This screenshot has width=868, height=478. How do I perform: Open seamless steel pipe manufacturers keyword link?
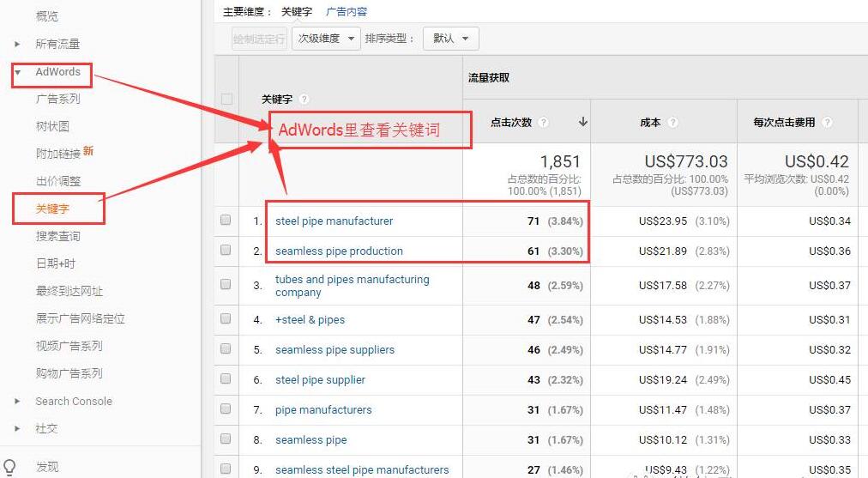(362, 469)
